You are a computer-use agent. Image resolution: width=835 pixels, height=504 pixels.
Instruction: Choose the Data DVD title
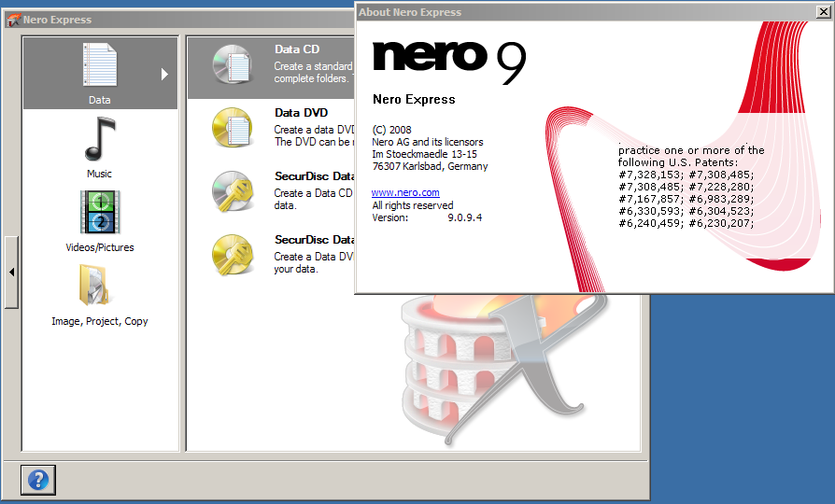click(302, 113)
